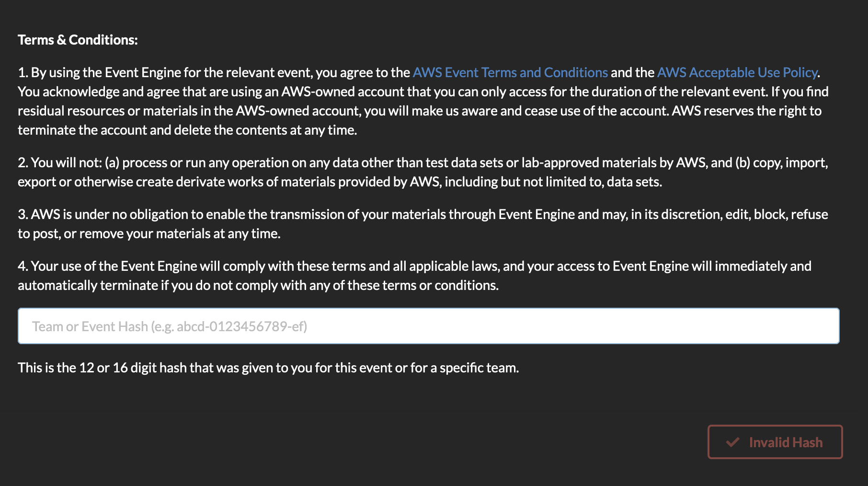Click the line starting '2. You will not'
The image size is (868, 486).
[x=423, y=162]
